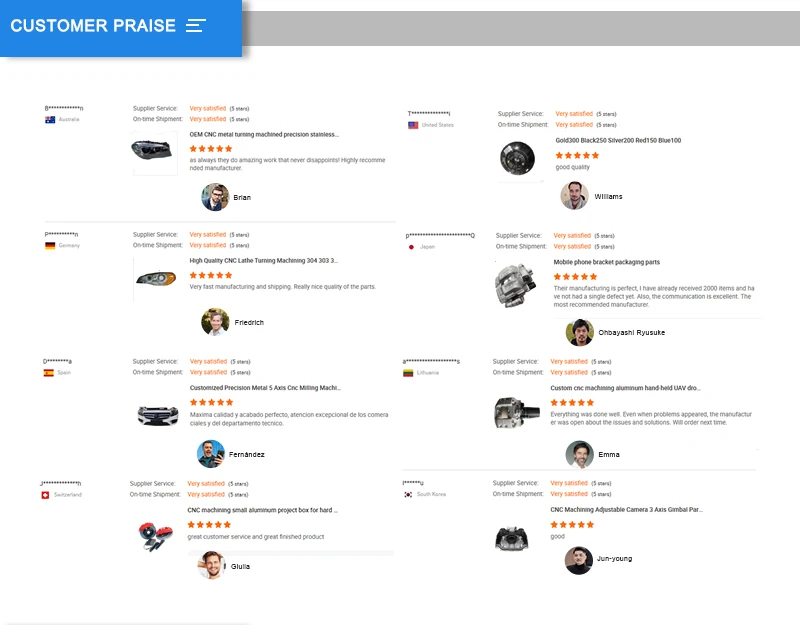Click the CNC Machining Adjustable Camera Gimbal link
This screenshot has height=625, width=800.
(626, 509)
